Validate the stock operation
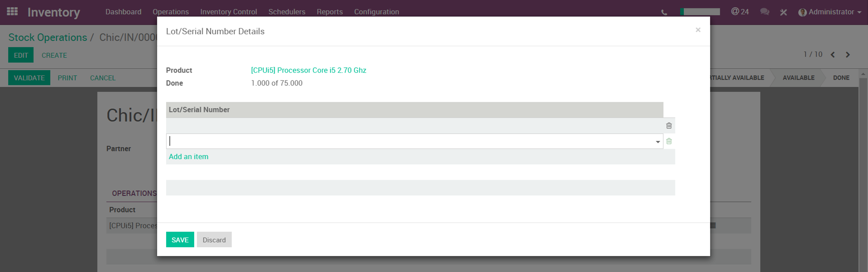868x272 pixels. click(x=29, y=78)
